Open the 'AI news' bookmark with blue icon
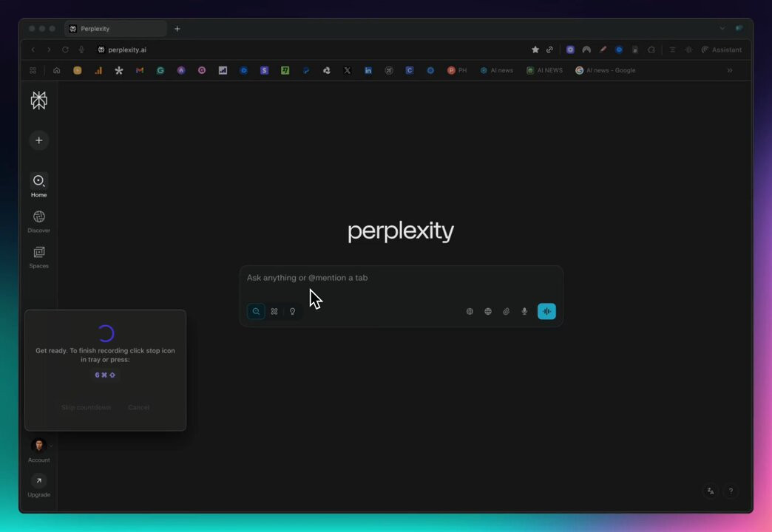The width and height of the screenshot is (772, 532). [x=497, y=70]
